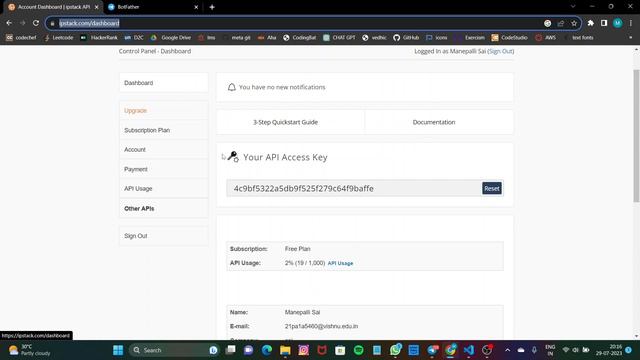The height and width of the screenshot is (360, 640).
Task: Open the CHAT GPT bookmark
Action: tap(339, 38)
